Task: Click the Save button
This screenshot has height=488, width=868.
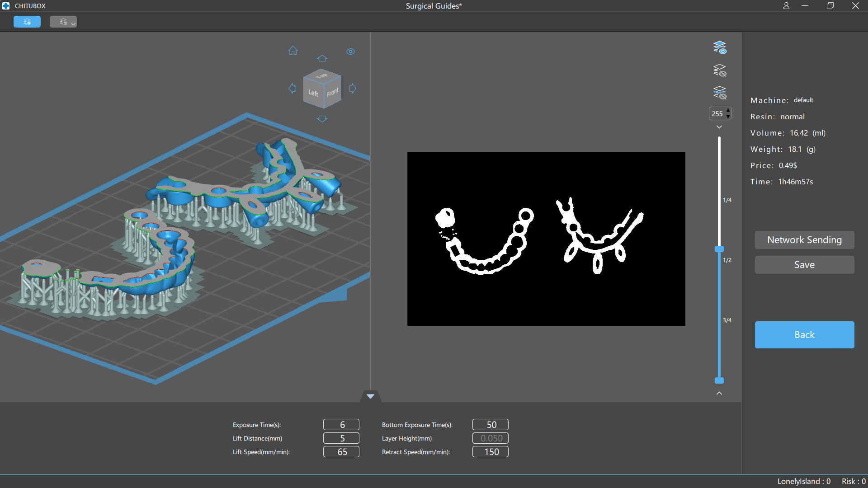Action: tap(804, 265)
